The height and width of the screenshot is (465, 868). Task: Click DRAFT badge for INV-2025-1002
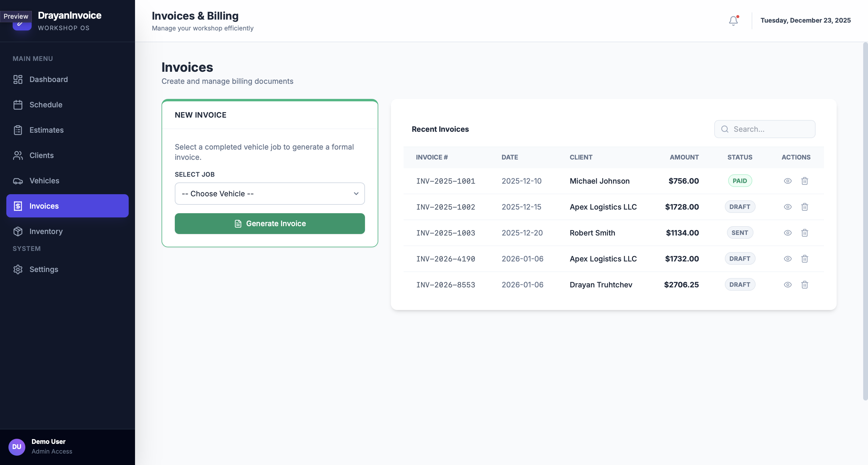[740, 207]
